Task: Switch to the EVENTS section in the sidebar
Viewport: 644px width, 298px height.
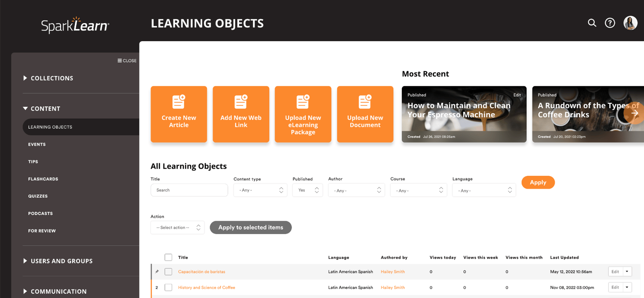Action: click(36, 144)
